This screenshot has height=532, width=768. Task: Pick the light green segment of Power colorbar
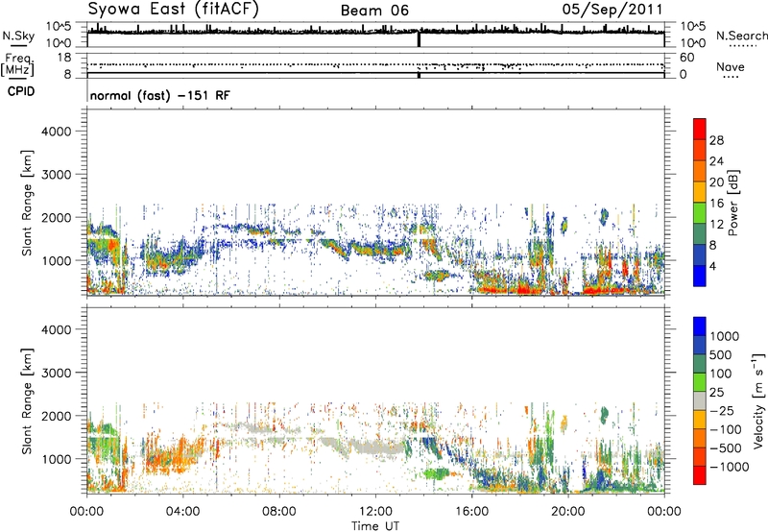point(700,212)
